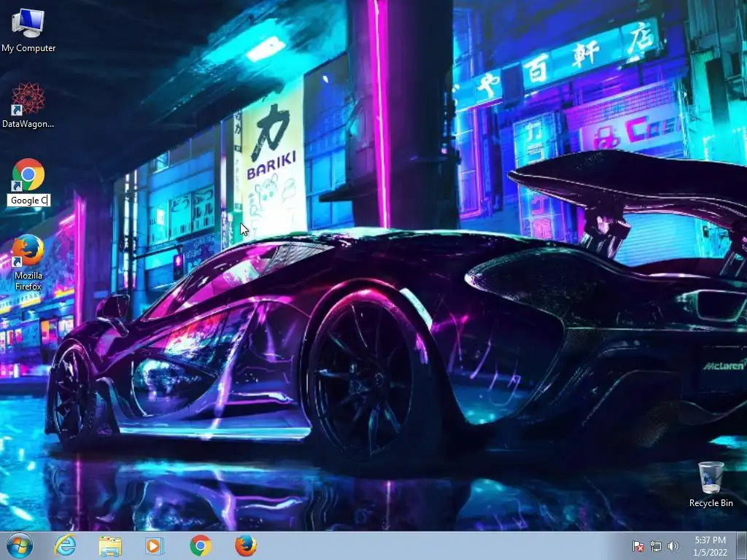Click the Recycle Bin label text
Viewport: 747px width, 560px height.
click(x=711, y=503)
